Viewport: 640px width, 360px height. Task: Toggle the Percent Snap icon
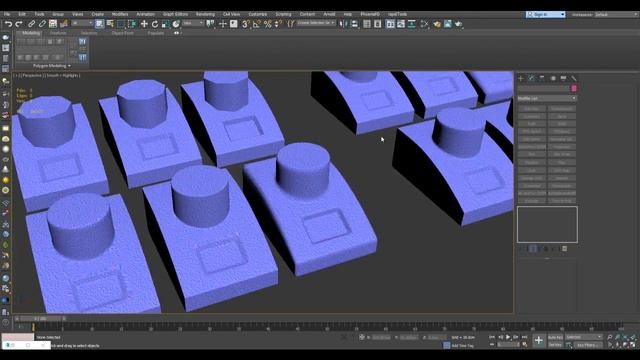pos(267,24)
